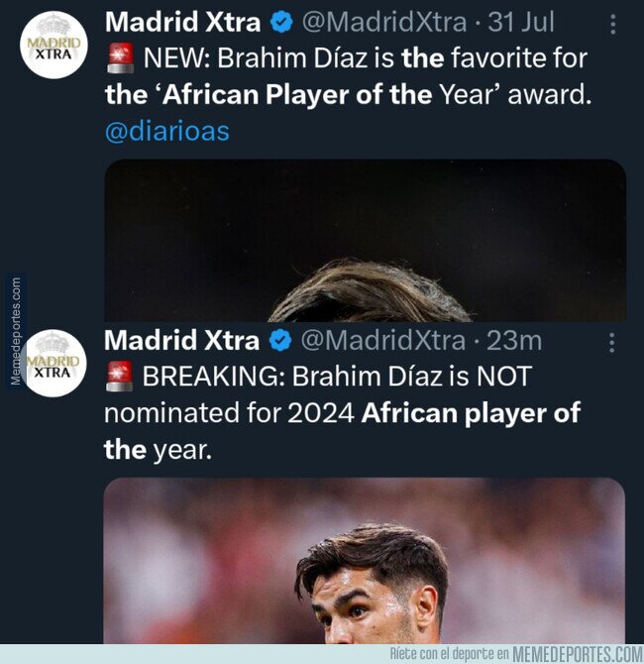Click the verified badge on the 23m tweet
This screenshot has height=664, width=644.
[280, 342]
